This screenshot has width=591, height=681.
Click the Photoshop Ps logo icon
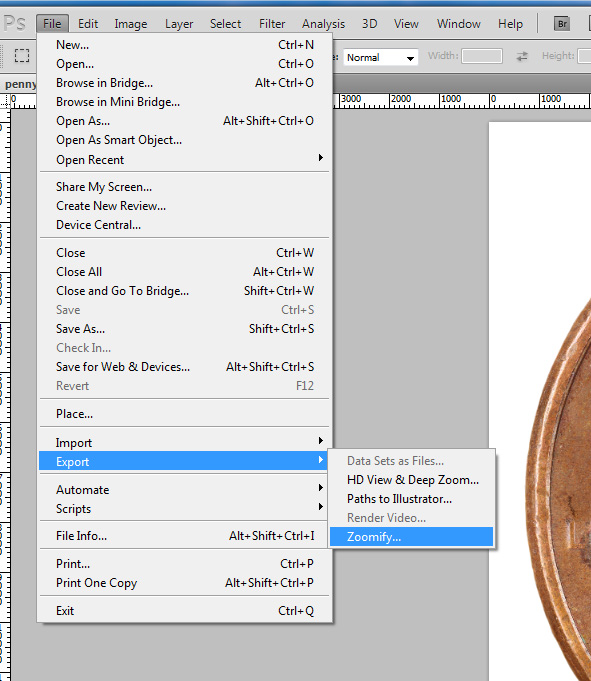[15, 23]
